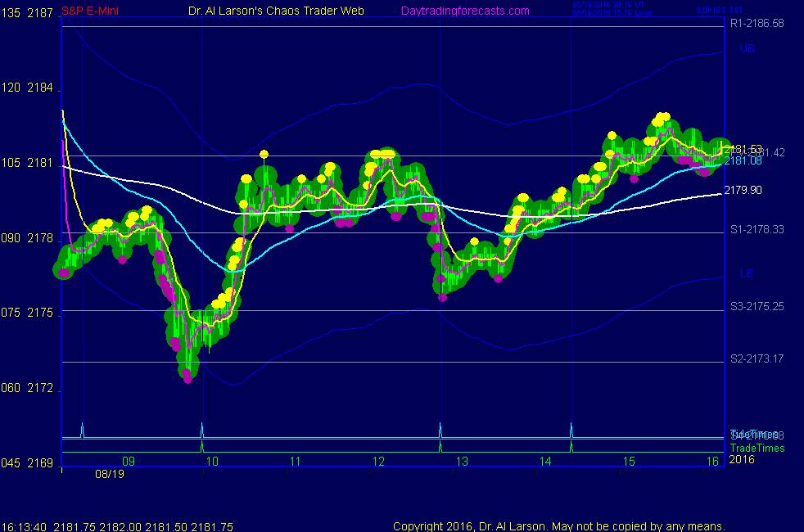
Task: Click the '08/19' date label
Action: pyautogui.click(x=110, y=474)
